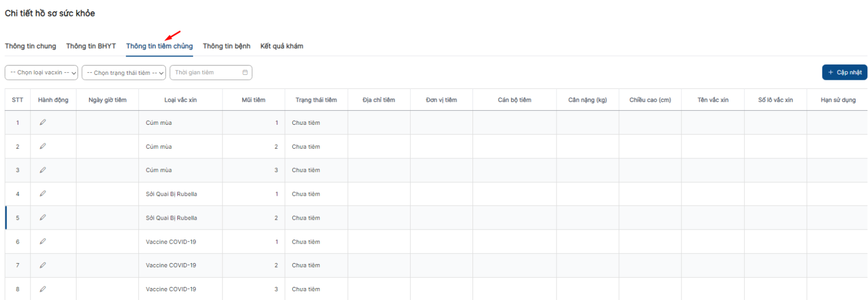Edit row 3 Cúm mùa pencil icon
Image resolution: width=868 pixels, height=300 pixels.
click(x=43, y=170)
